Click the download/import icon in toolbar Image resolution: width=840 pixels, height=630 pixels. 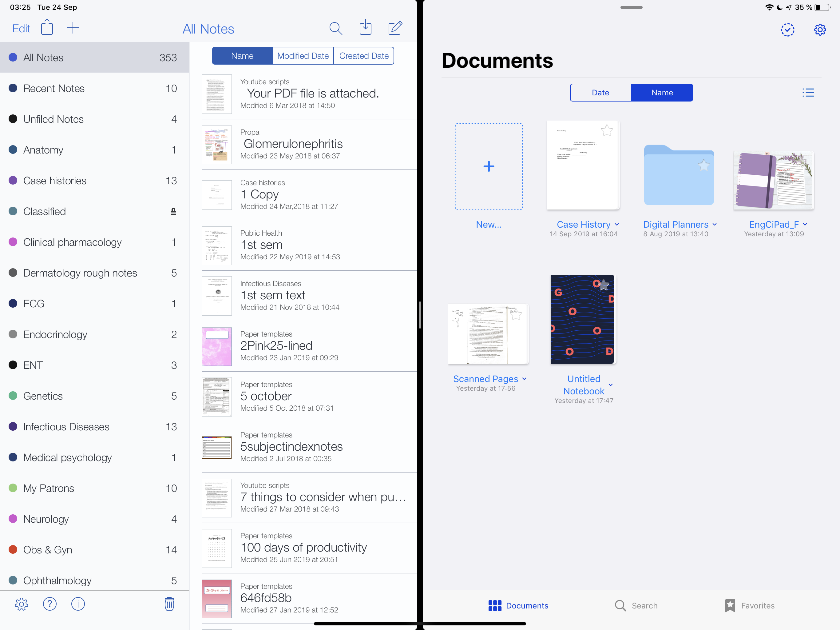click(366, 28)
